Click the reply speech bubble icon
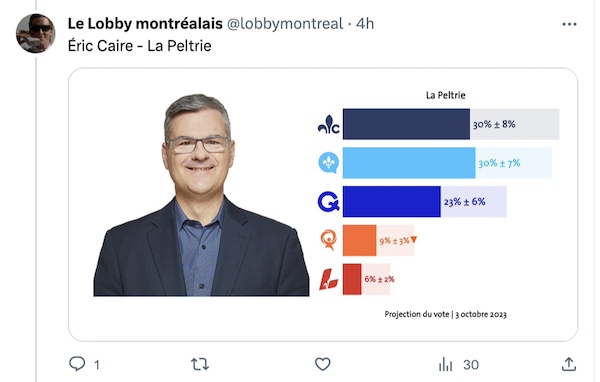 77,364
